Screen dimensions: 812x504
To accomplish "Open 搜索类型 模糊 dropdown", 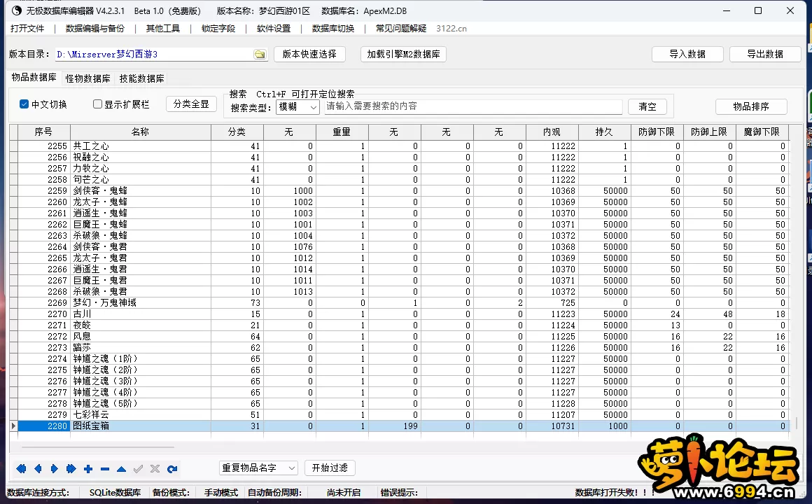I will [x=297, y=106].
